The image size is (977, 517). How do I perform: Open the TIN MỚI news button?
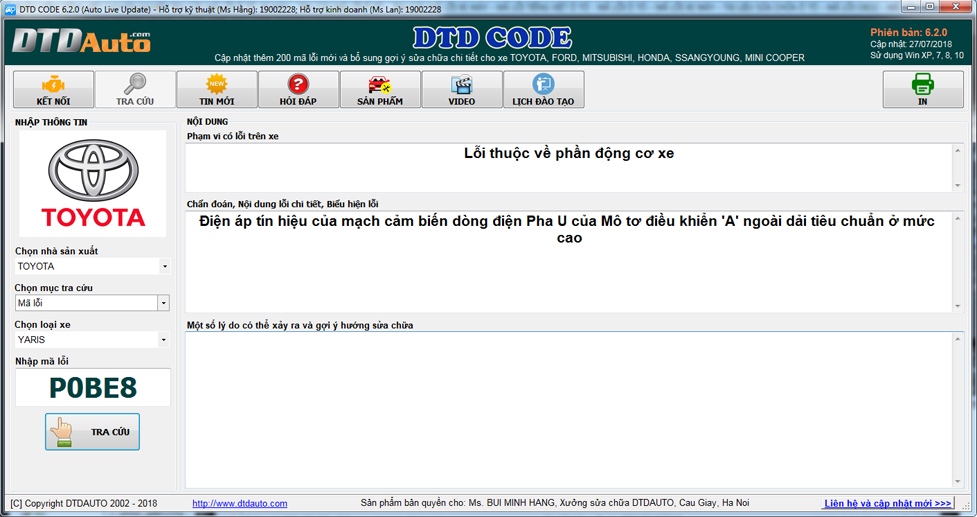coord(217,90)
